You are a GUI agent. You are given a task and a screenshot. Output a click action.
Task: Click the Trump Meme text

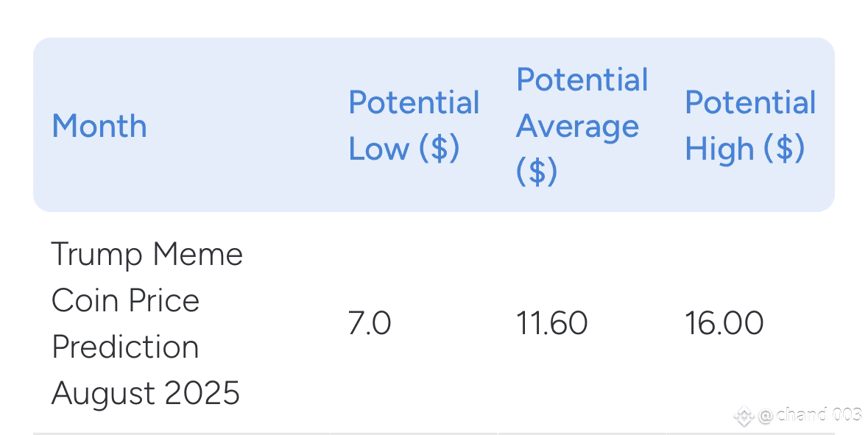coord(147,255)
